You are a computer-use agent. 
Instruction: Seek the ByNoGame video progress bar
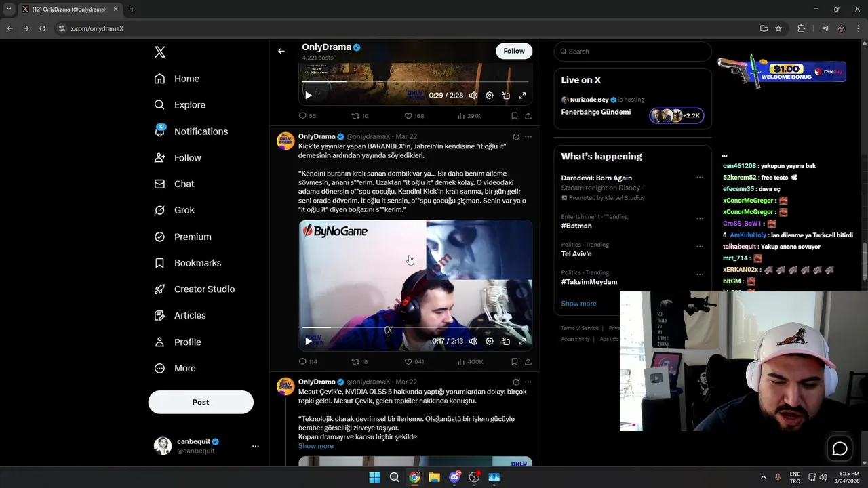[415, 327]
